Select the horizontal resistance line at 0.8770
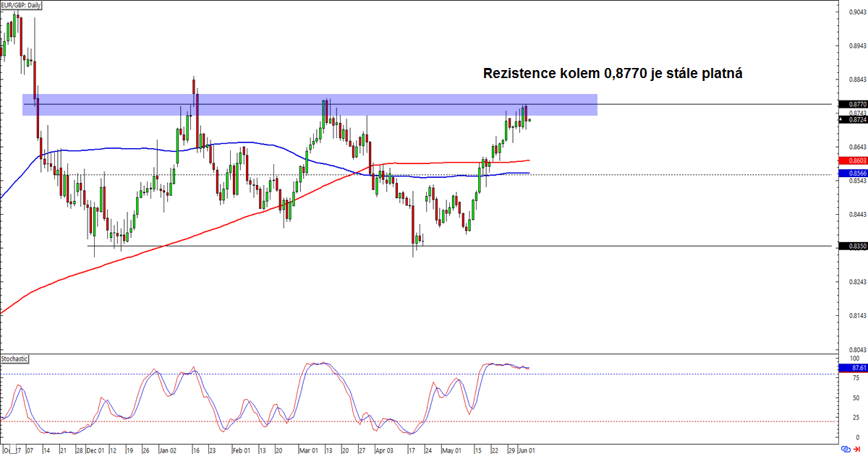The width and height of the screenshot is (868, 454). 687,104
